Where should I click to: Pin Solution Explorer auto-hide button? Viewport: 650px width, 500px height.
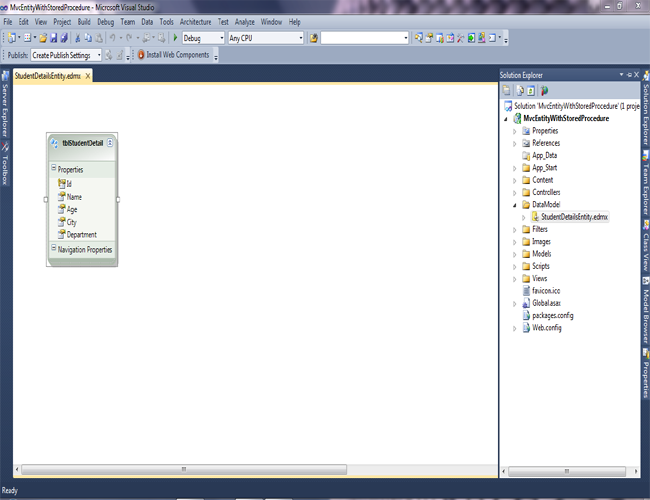629,75
